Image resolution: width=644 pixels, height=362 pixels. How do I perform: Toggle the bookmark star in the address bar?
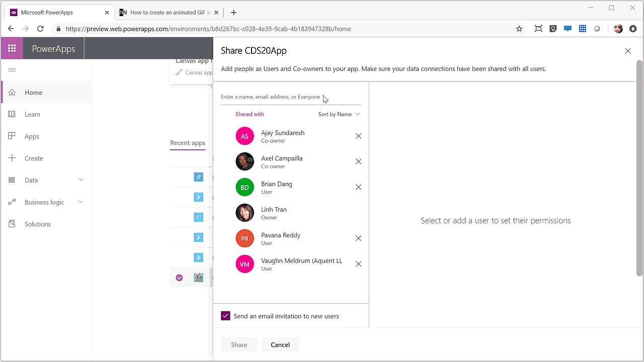[519, 29]
